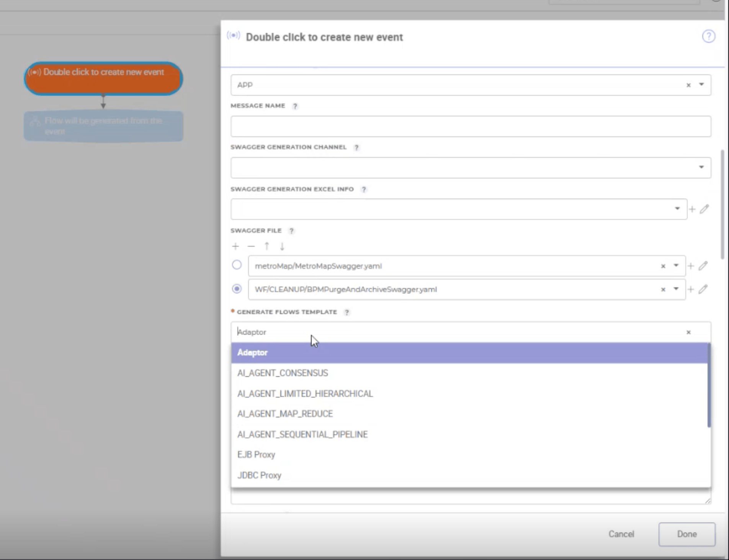Select the JDBC Proxy template option
The width and height of the screenshot is (729, 560).
[x=259, y=475]
